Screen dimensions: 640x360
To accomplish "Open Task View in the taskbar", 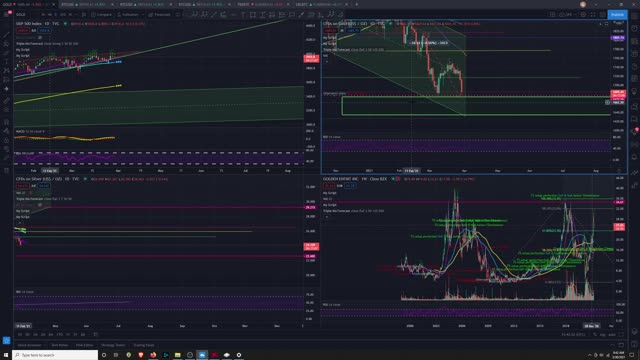I will point(116,355).
